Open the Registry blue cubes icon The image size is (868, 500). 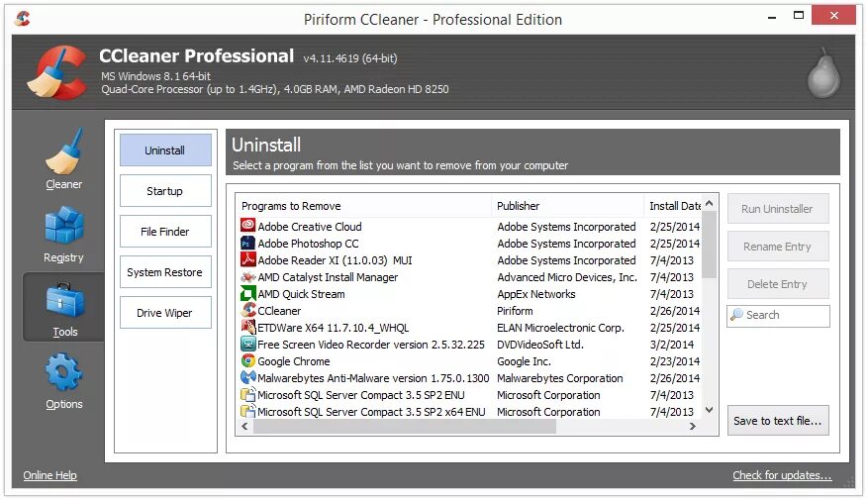[x=64, y=226]
